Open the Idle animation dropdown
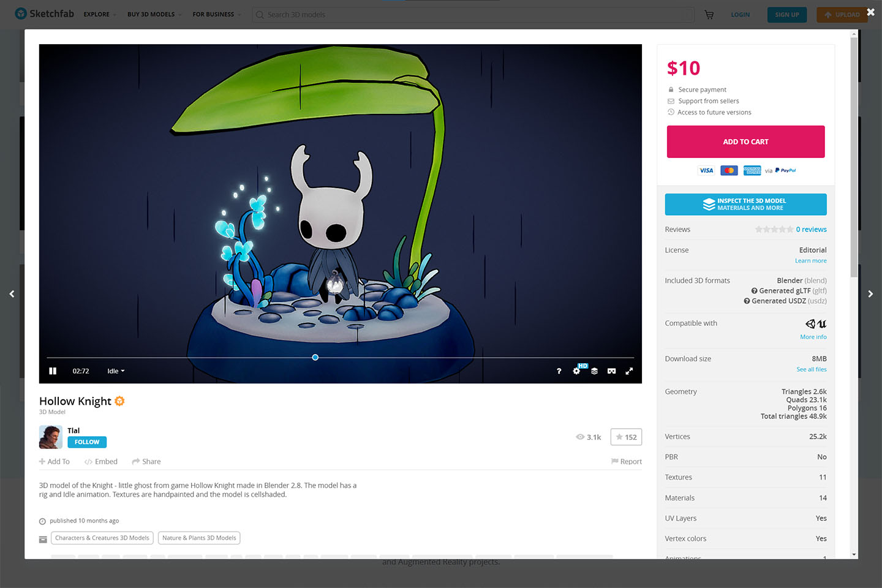The height and width of the screenshot is (588, 882). coord(116,371)
